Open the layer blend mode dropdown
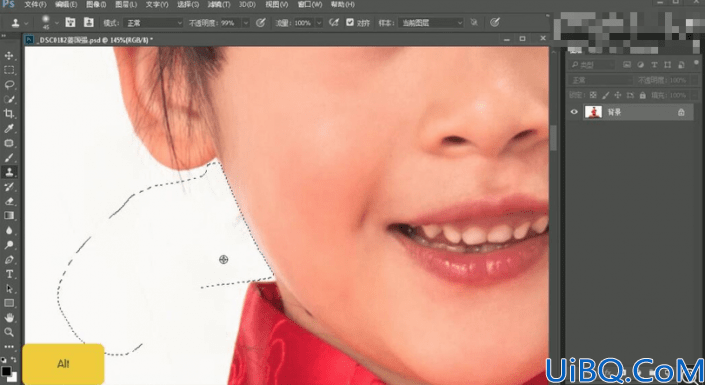705x385 pixels. coord(600,81)
